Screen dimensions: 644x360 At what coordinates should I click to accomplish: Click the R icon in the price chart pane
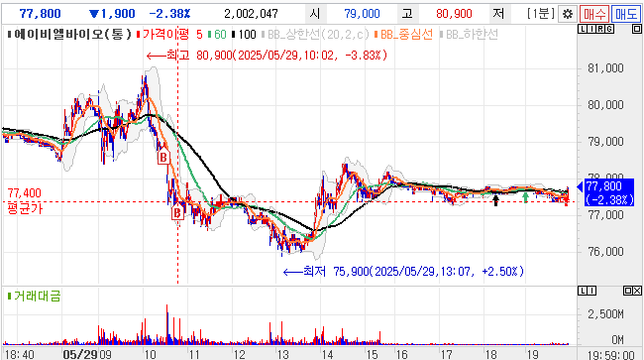coord(600,29)
